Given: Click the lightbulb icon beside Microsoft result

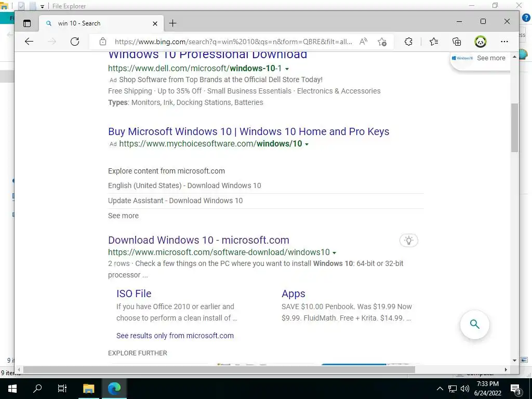Looking at the screenshot, I should (409, 241).
